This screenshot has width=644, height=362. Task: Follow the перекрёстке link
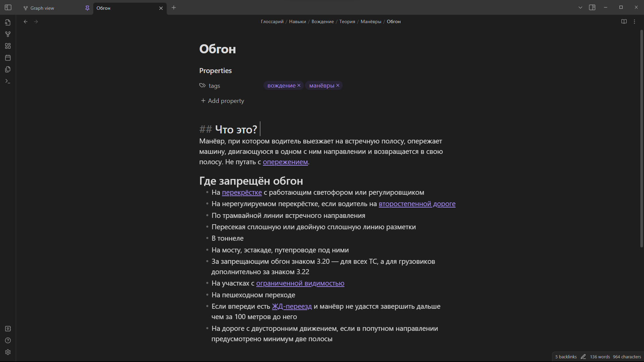pyautogui.click(x=242, y=192)
